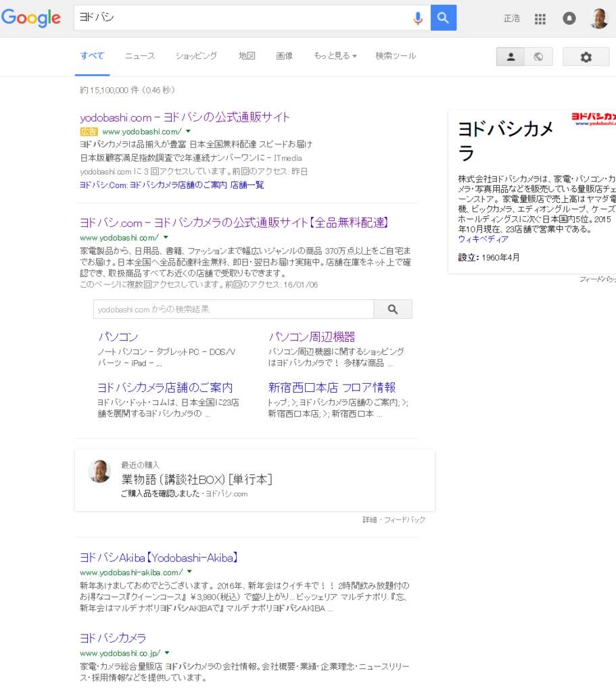
Task: Open the ウィキペディア link in the knowledge panel
Action: click(483, 239)
